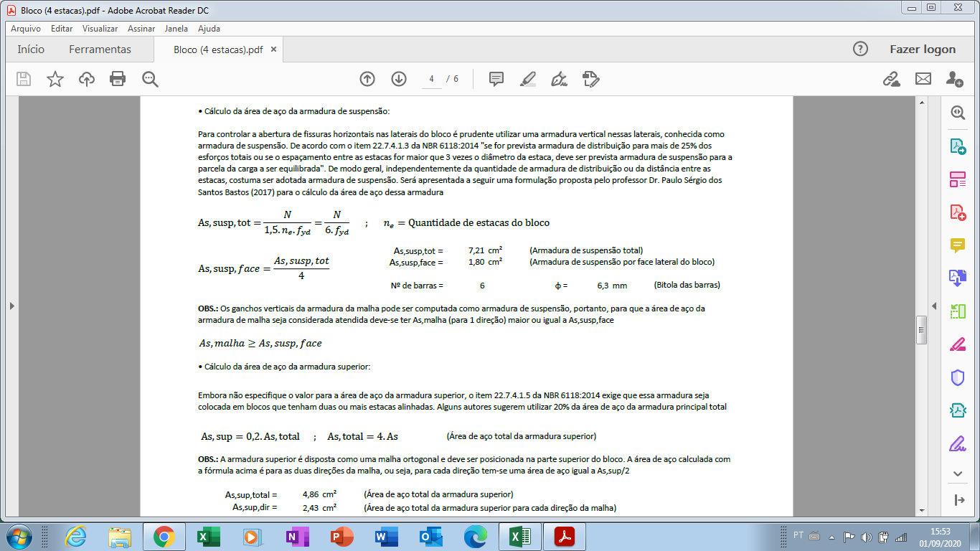The height and width of the screenshot is (551, 980).
Task: Click the vertical scrollbar up arrow
Action: point(922,103)
